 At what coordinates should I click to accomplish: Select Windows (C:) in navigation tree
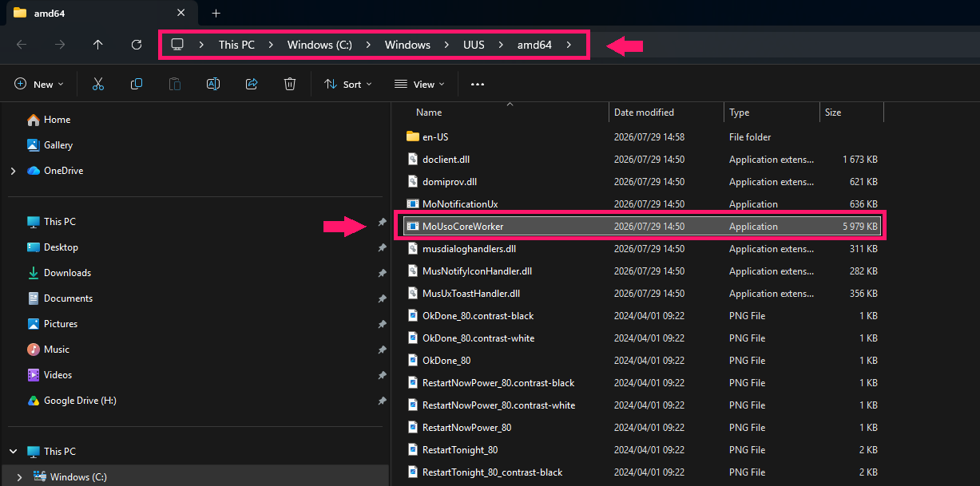[x=195, y=477]
